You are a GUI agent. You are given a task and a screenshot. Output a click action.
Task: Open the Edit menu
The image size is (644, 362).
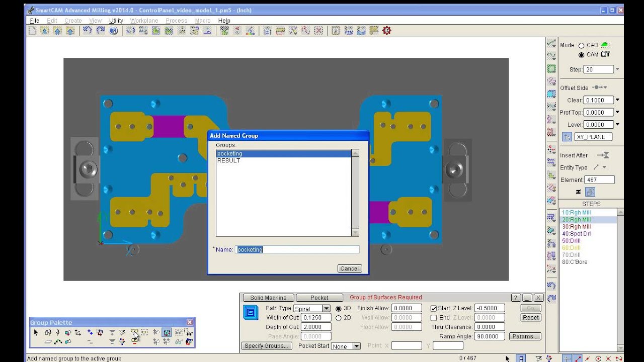tap(52, 21)
